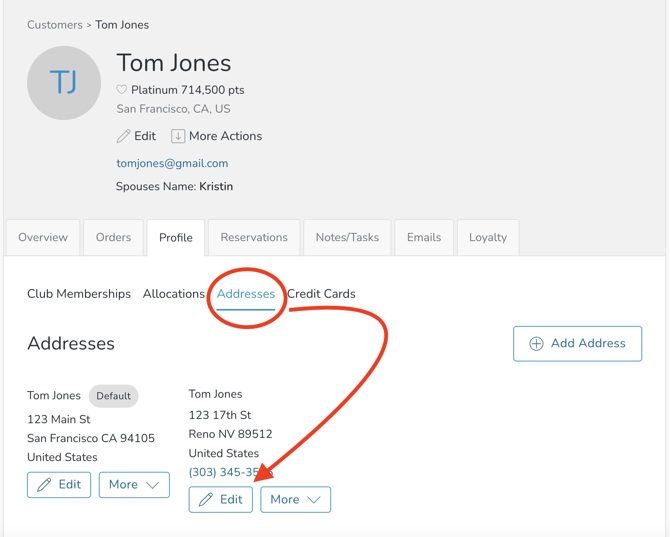Open the tomjones@gmail.com email link

pos(172,163)
